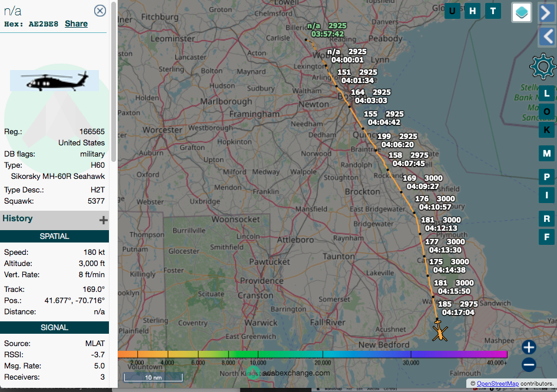Click the 04:06:20 track label
This screenshot has height=392, width=557.
(x=397, y=145)
